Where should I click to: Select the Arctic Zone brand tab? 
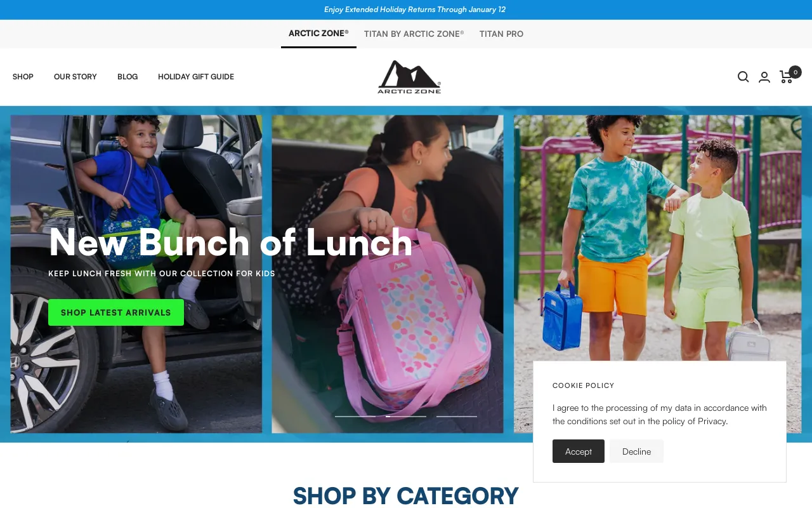(x=318, y=33)
